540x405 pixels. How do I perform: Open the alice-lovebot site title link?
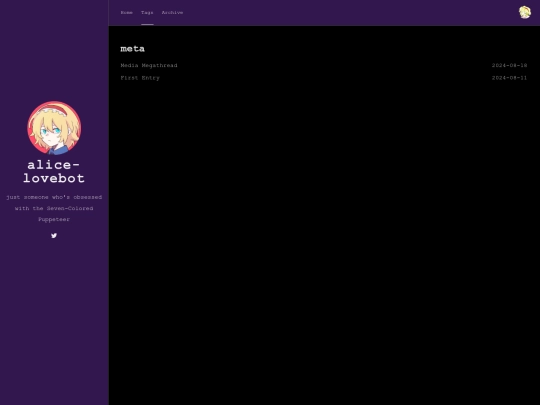[x=54, y=172]
